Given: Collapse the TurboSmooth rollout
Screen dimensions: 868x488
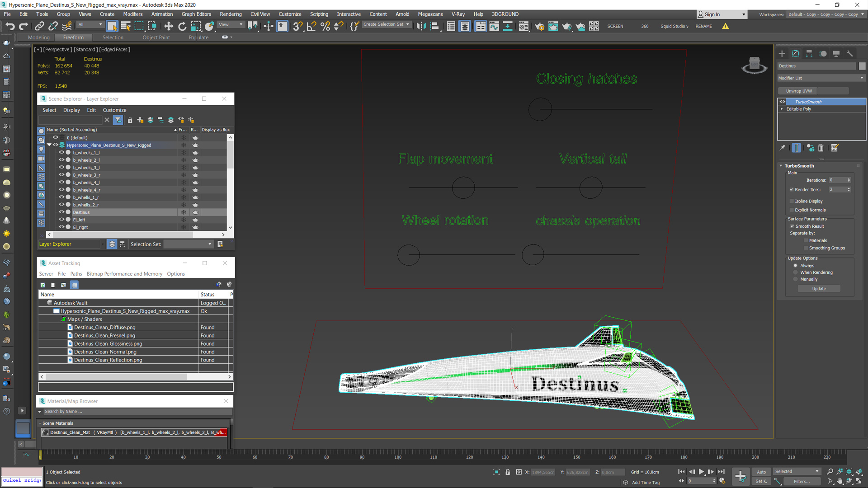Looking at the screenshot, I should coord(781,166).
